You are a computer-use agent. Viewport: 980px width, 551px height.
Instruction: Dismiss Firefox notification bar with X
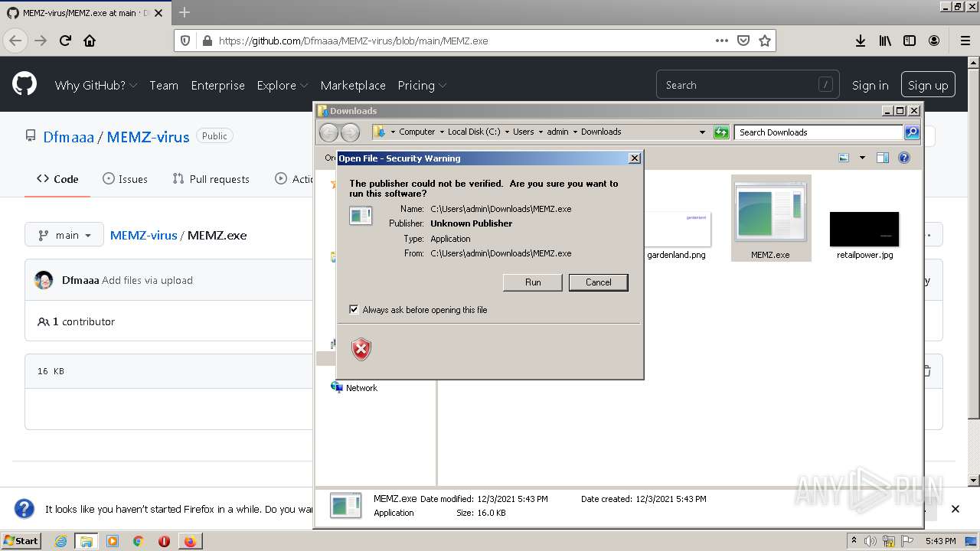(955, 509)
